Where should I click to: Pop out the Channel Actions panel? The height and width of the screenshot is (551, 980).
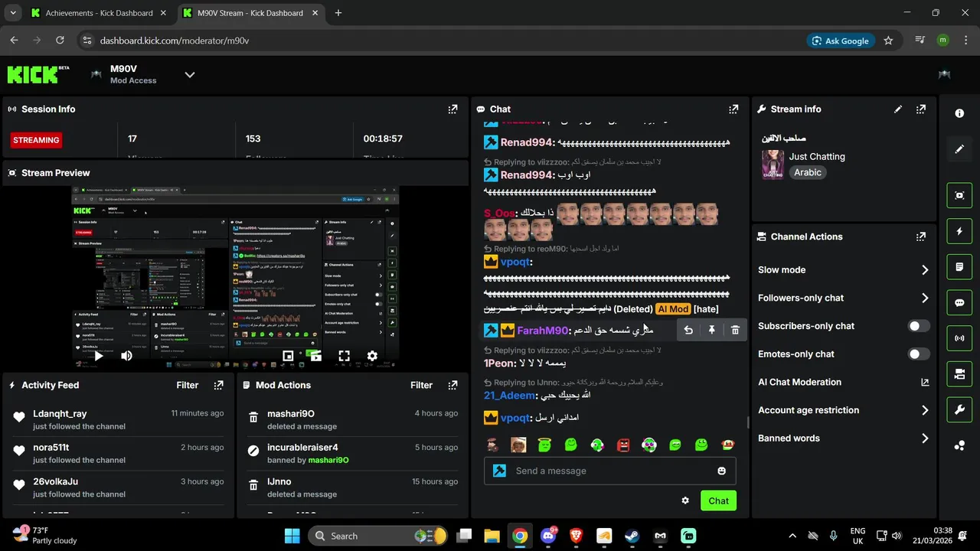(921, 236)
